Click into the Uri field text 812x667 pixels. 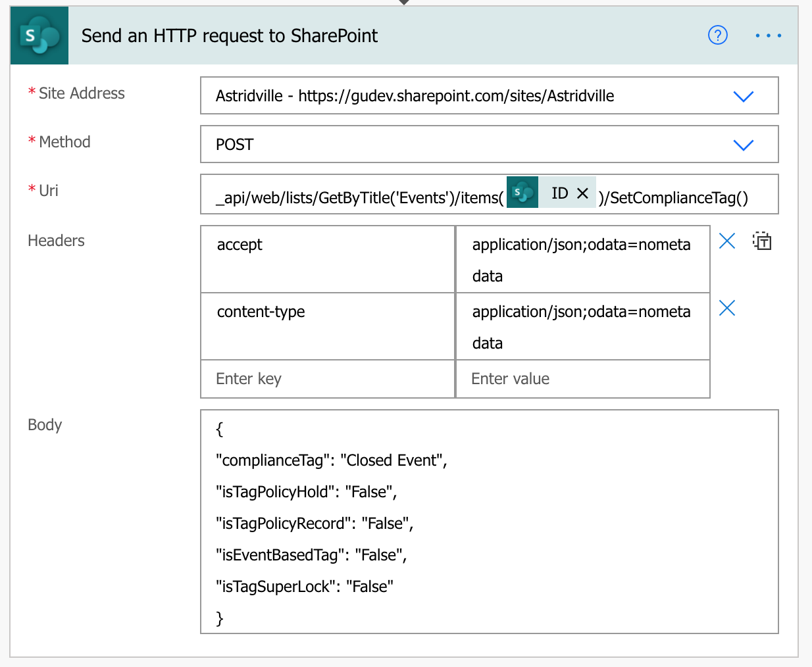[490, 194]
